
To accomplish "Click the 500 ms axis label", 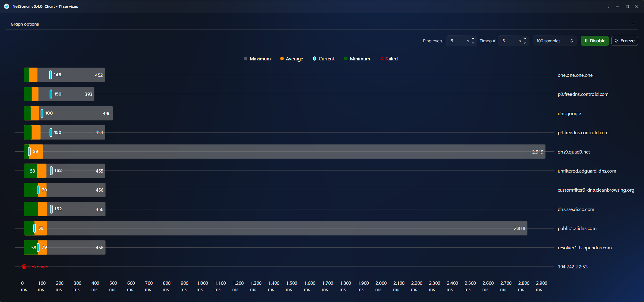I will pos(113,286).
